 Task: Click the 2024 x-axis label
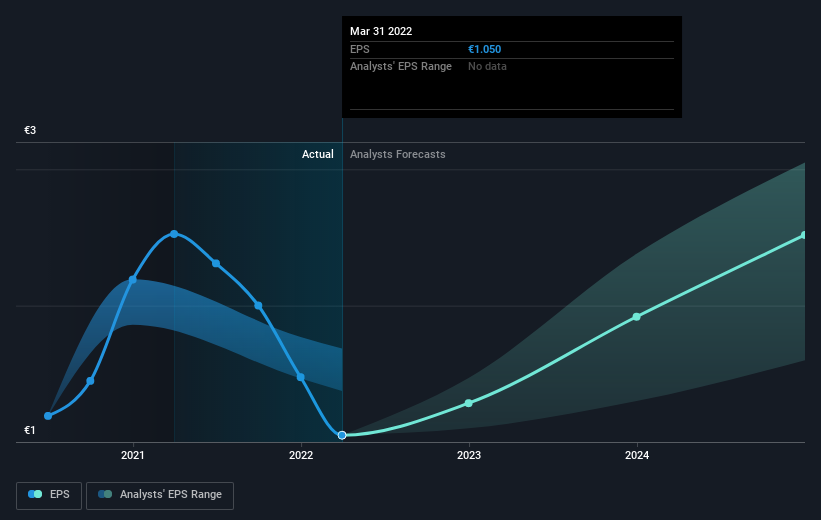(637, 456)
